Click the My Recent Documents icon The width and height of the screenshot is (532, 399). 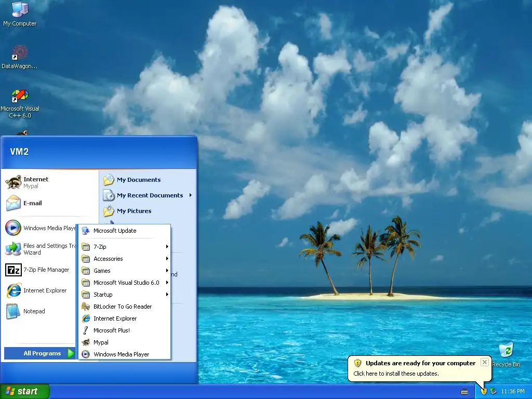[x=109, y=195]
